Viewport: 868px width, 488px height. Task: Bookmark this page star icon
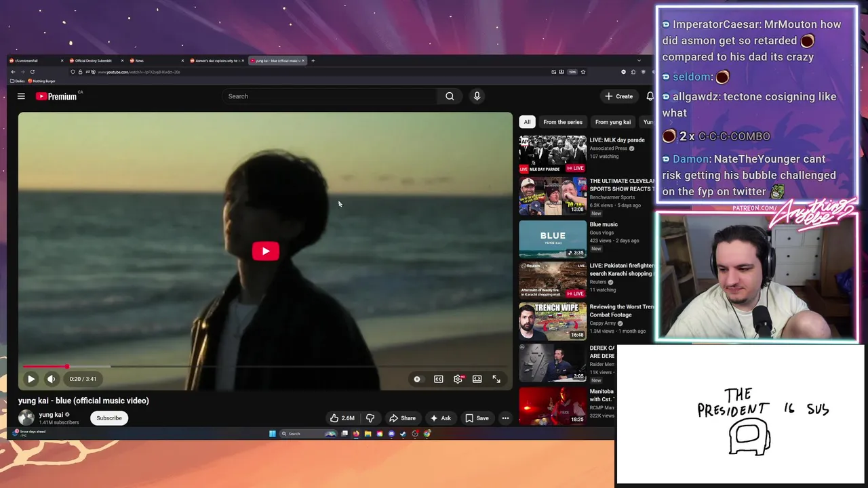point(583,72)
